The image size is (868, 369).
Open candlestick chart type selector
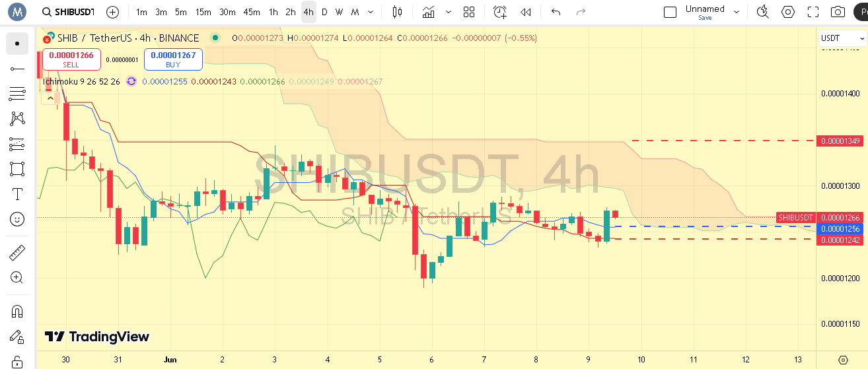[397, 12]
